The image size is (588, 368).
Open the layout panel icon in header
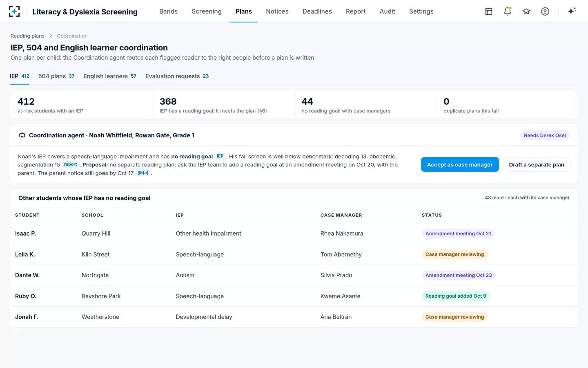(x=489, y=11)
